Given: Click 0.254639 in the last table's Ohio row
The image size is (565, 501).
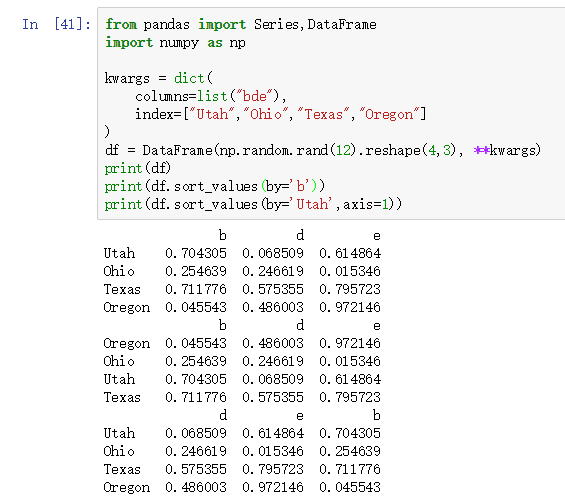Looking at the screenshot, I should [x=350, y=451].
